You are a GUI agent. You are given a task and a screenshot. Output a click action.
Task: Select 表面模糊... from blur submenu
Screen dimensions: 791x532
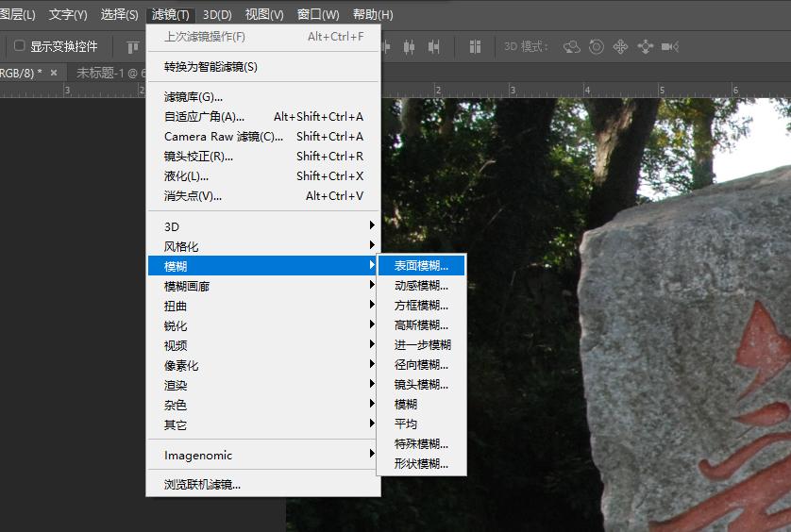421,265
